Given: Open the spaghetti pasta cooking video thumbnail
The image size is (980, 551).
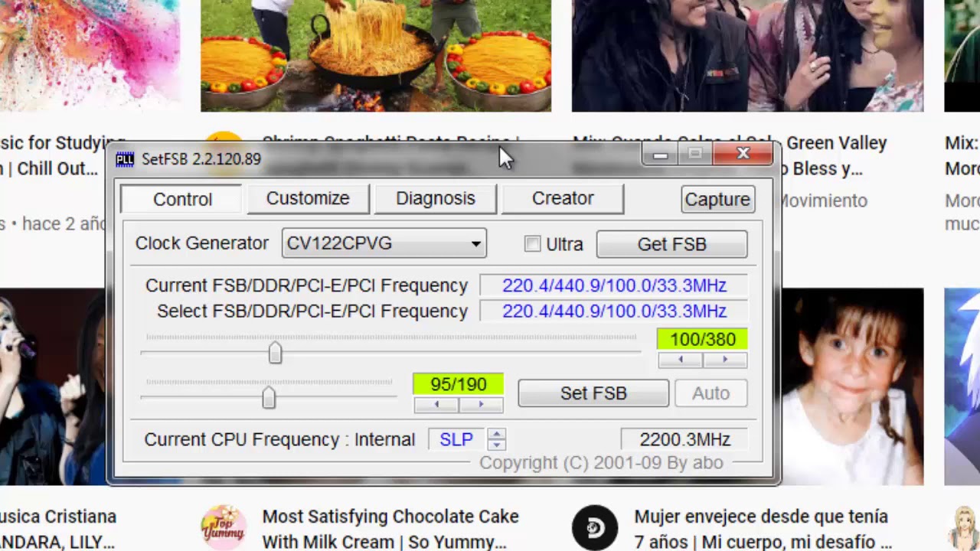Looking at the screenshot, I should tap(376, 56).
